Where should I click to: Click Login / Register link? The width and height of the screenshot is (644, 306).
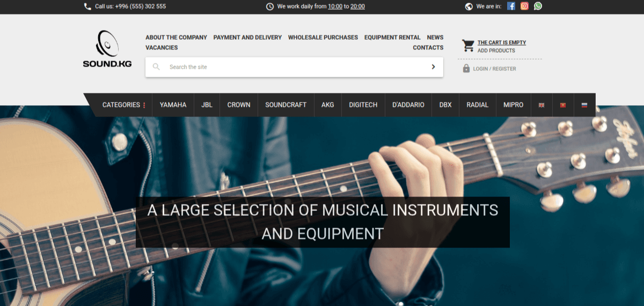[494, 69]
